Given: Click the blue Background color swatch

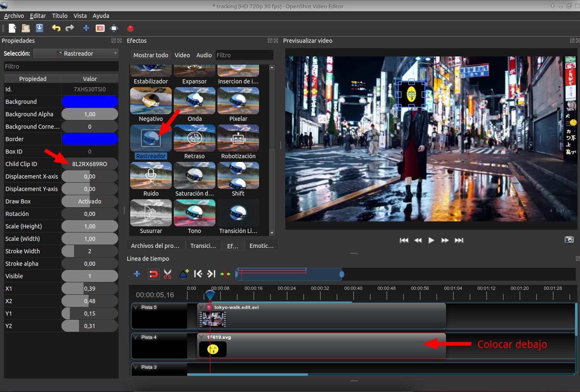Looking at the screenshot, I should tap(89, 101).
